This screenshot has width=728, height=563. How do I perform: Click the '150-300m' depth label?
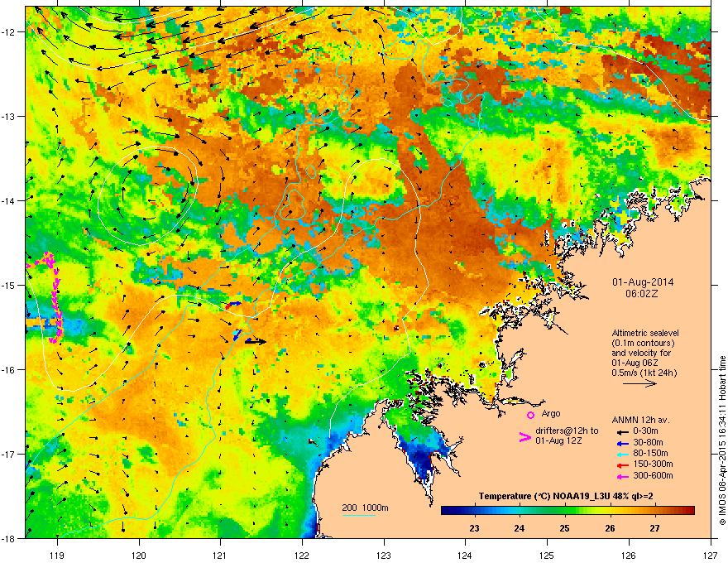[x=653, y=464]
